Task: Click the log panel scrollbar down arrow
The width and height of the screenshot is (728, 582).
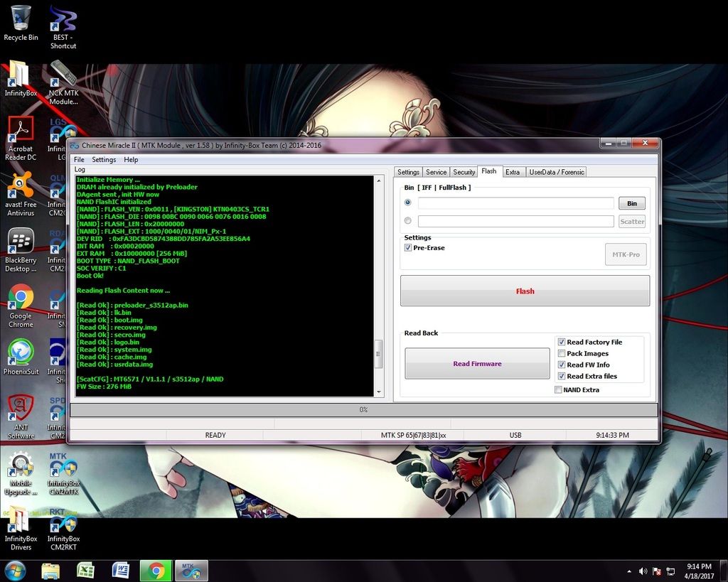Action: point(379,392)
